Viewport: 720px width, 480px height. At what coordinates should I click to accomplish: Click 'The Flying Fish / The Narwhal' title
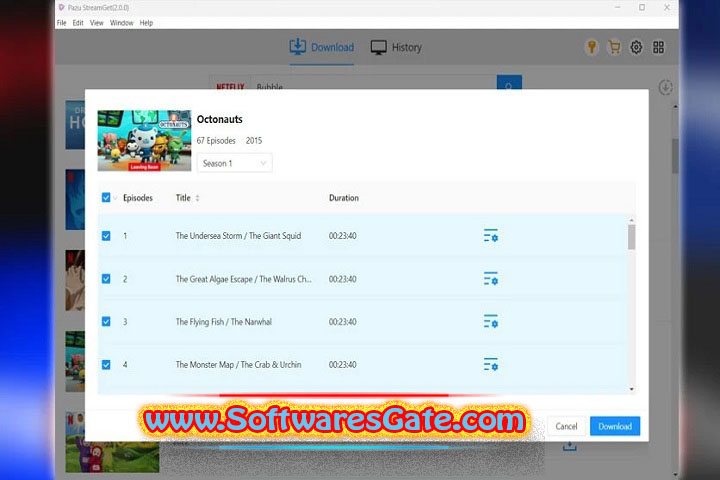[x=224, y=322]
